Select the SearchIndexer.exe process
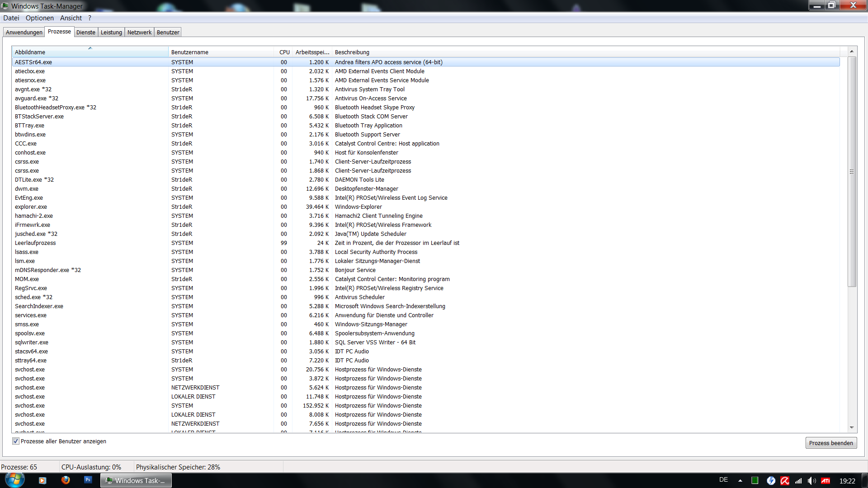The height and width of the screenshot is (488, 868). (426, 306)
